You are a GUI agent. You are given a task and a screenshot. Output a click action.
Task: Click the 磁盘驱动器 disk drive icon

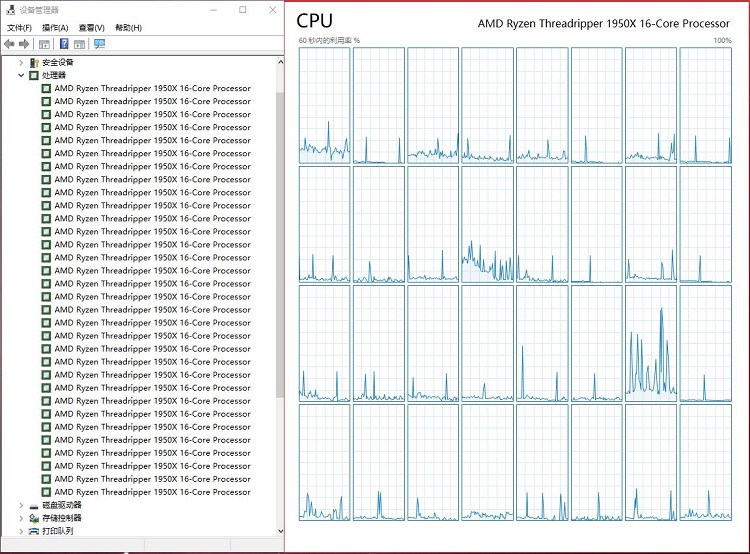[x=34, y=505]
